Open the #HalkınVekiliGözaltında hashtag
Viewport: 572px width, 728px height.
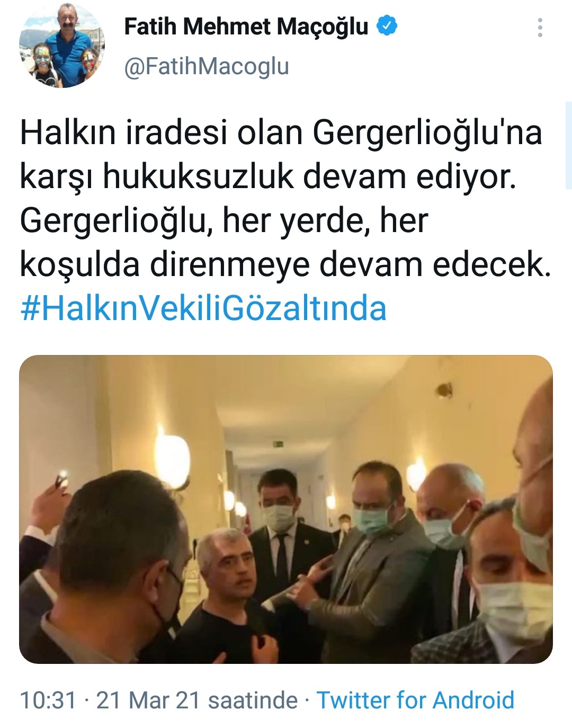[x=203, y=308]
